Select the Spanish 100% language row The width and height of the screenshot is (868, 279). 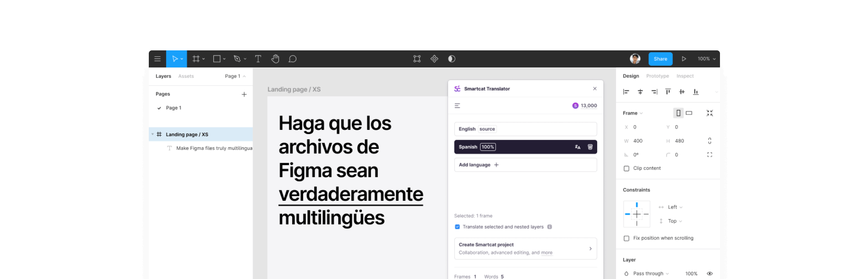525,147
